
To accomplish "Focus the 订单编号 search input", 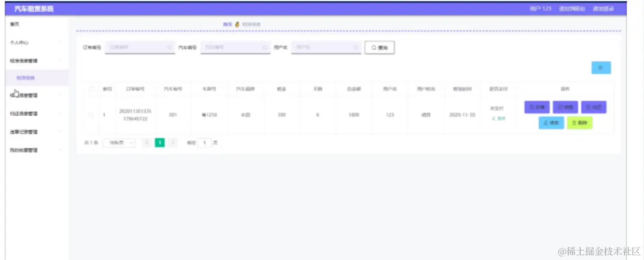I will [x=140, y=47].
